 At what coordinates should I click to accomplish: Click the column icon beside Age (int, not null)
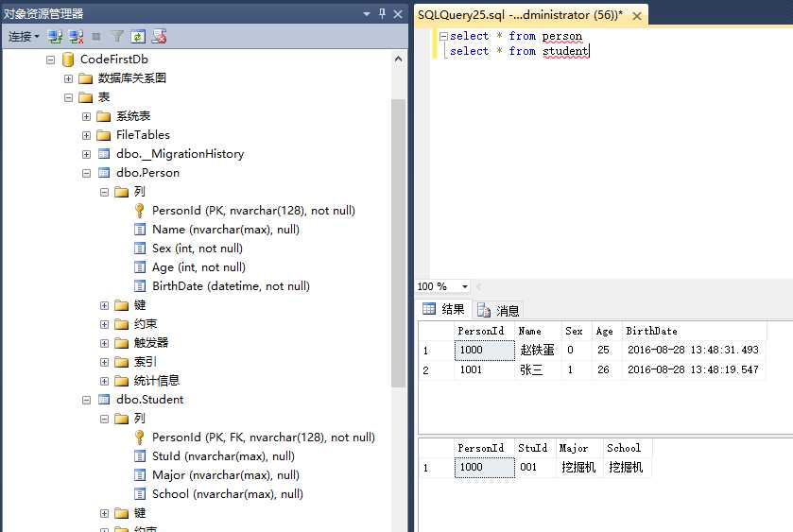(x=140, y=267)
